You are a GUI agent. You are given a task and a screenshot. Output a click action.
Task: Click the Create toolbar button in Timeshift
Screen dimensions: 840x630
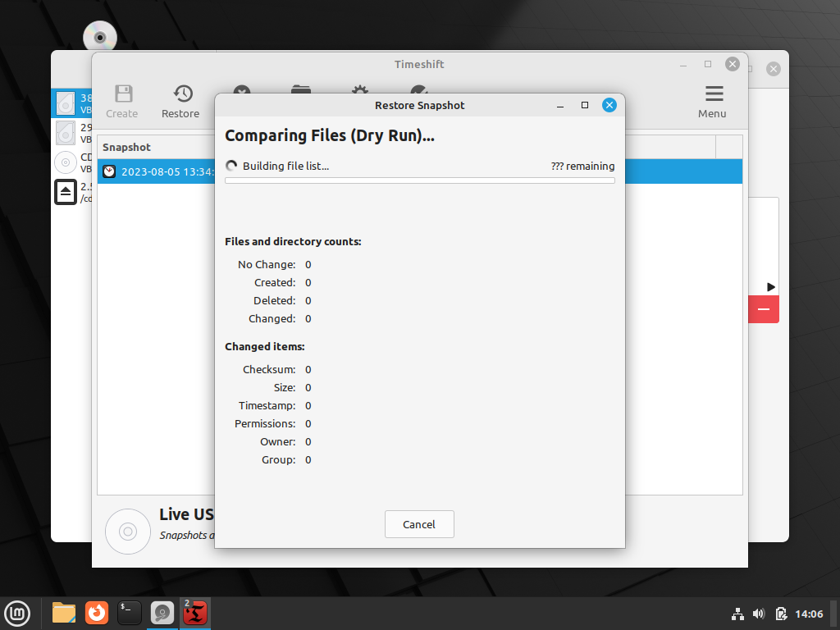click(122, 101)
